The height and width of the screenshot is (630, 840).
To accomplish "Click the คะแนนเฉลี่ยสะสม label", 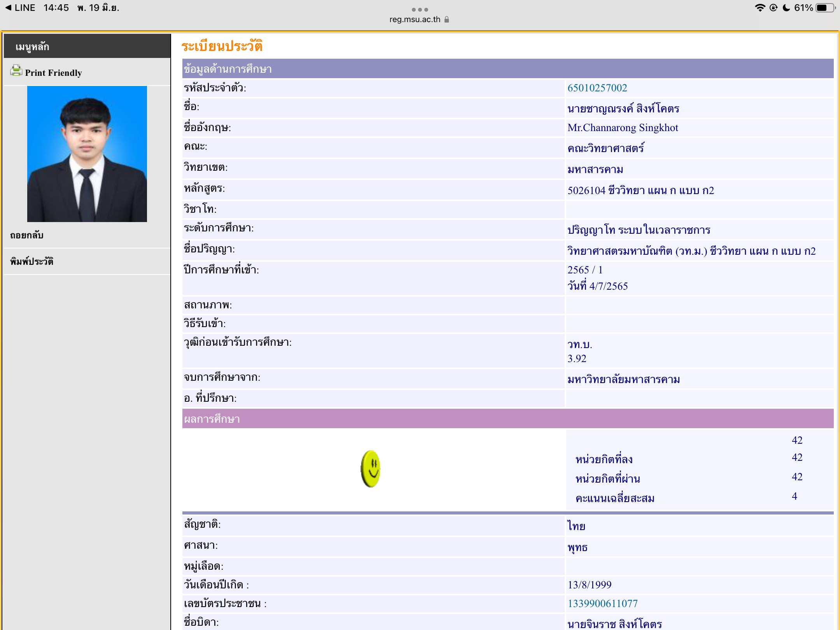I will (615, 498).
